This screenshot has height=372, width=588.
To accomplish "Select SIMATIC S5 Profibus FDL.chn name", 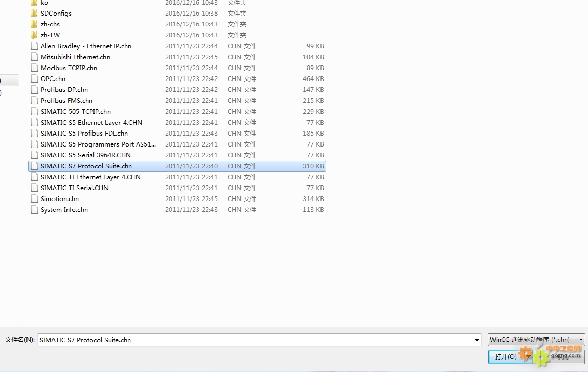I will click(84, 133).
